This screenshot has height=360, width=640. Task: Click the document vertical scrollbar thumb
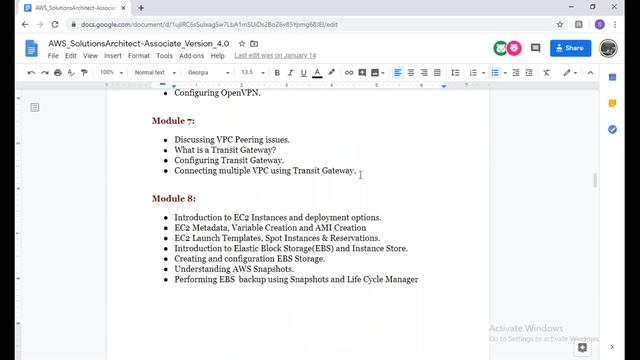pyautogui.click(x=595, y=180)
